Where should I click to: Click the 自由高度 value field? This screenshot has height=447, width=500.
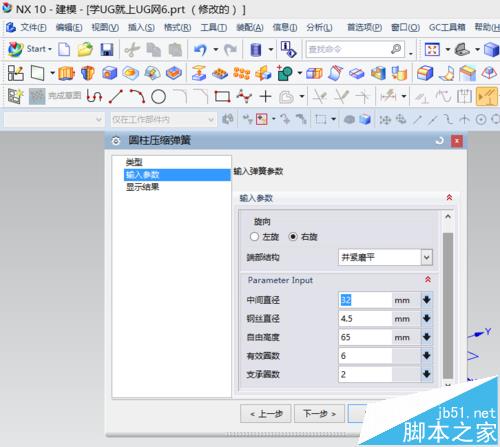coord(365,337)
